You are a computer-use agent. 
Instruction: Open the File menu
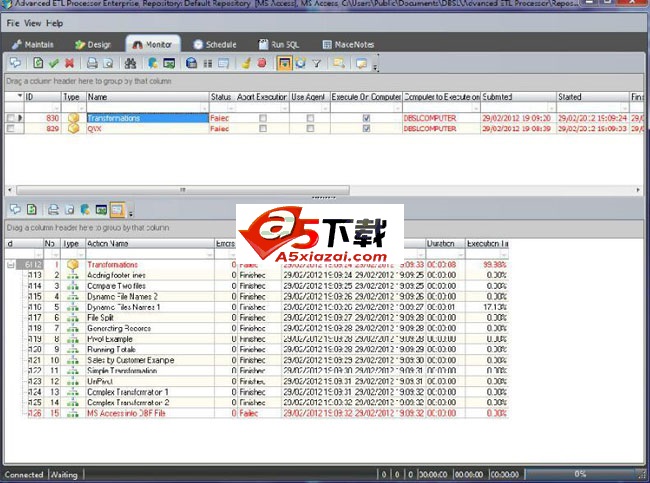(13, 23)
